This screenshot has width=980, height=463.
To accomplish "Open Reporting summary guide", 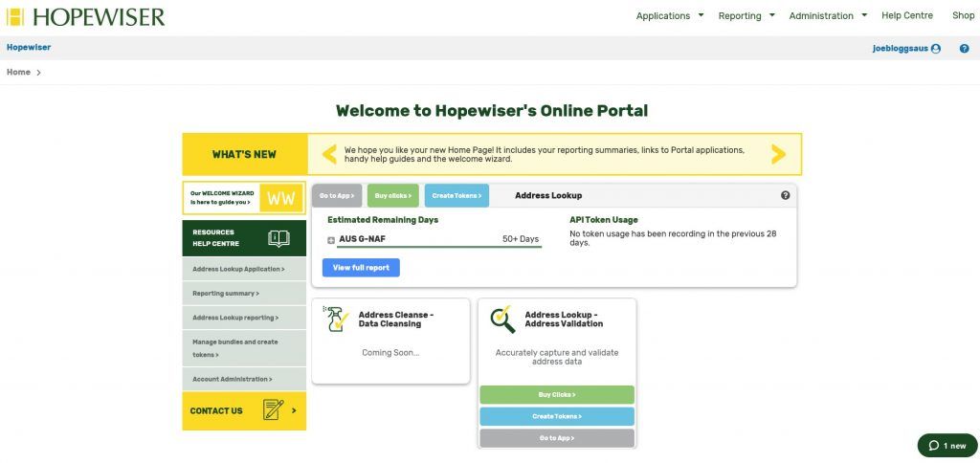I will (x=244, y=293).
